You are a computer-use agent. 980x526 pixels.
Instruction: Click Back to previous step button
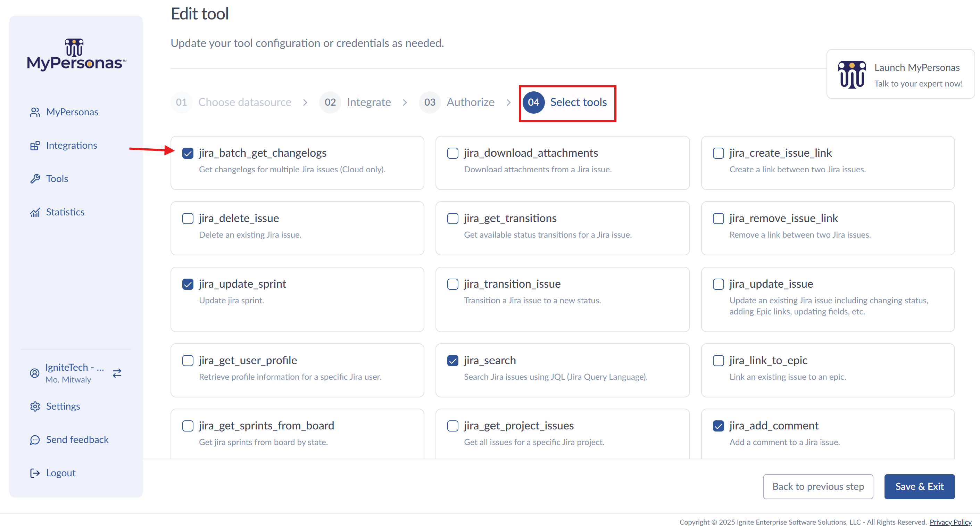click(x=818, y=486)
